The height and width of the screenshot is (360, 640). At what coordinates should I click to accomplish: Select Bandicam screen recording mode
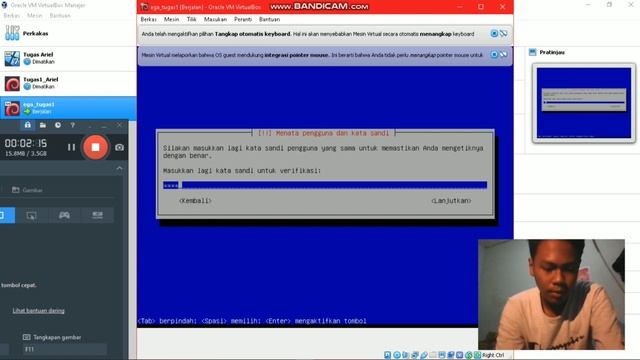point(6,215)
